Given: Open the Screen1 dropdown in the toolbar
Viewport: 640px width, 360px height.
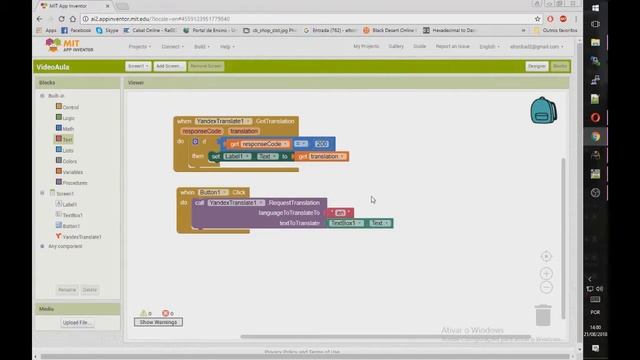Looking at the screenshot, I should click(x=138, y=66).
